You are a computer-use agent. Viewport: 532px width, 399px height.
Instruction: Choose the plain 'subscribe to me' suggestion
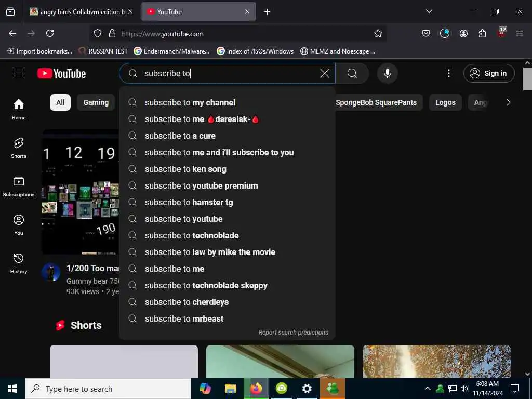coord(227,269)
